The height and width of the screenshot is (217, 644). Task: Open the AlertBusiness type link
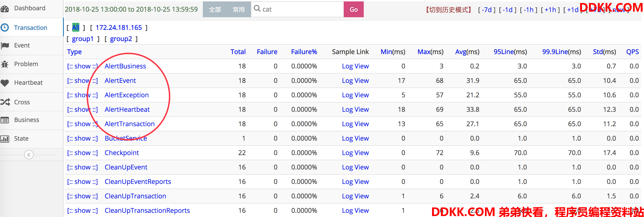[x=125, y=66]
